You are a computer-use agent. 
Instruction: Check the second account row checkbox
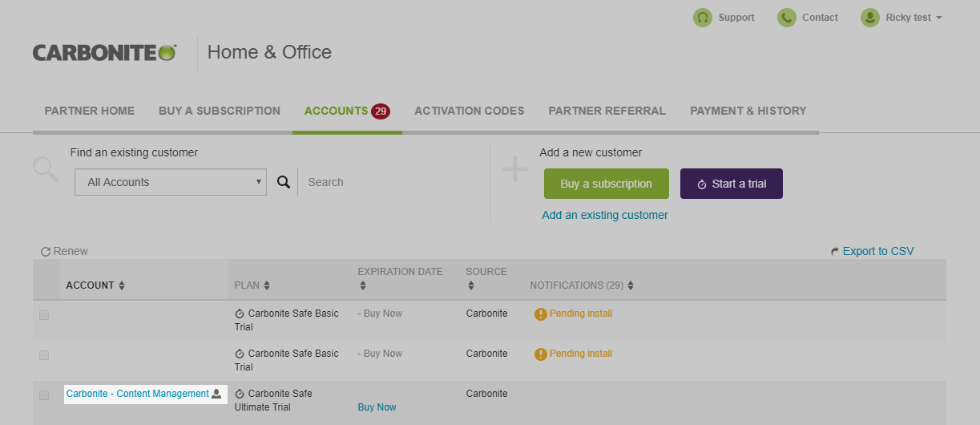point(44,355)
